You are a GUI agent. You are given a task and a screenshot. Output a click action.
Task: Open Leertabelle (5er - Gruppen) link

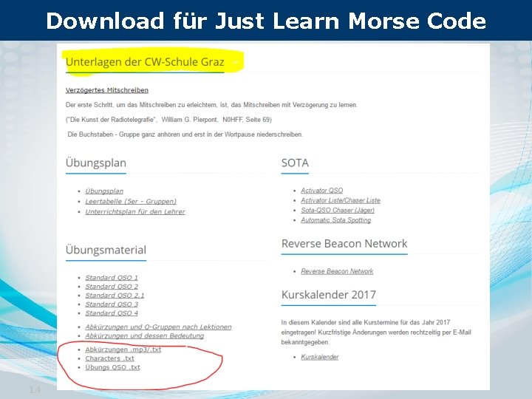[131, 201]
